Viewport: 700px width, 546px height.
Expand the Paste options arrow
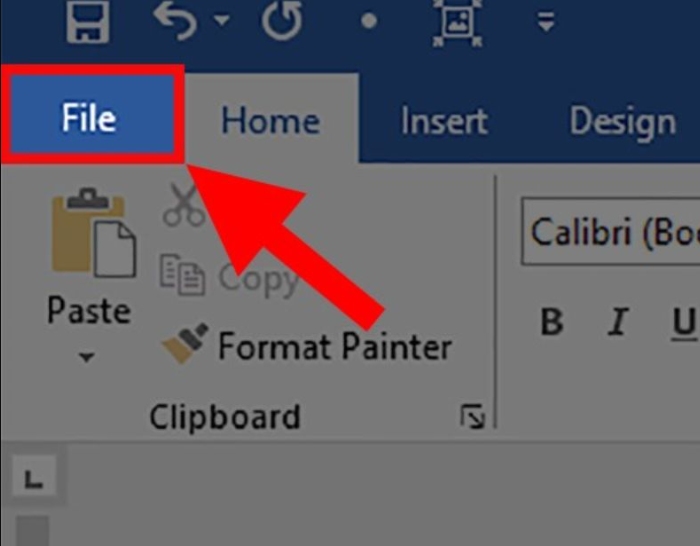point(87,357)
